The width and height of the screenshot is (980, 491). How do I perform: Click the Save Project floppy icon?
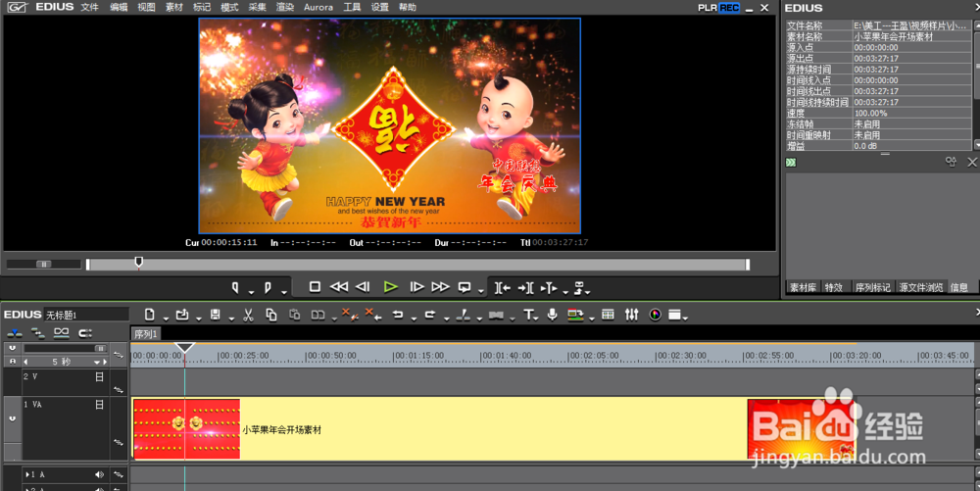click(x=215, y=315)
